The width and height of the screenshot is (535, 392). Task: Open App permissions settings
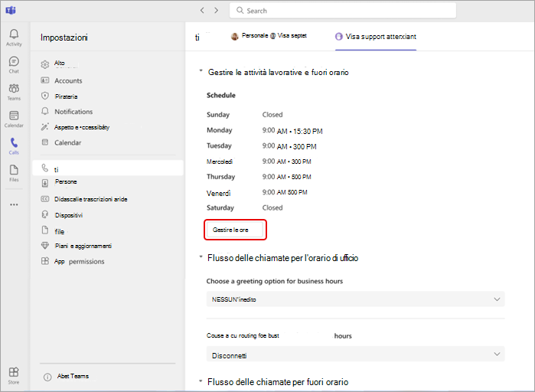click(79, 261)
